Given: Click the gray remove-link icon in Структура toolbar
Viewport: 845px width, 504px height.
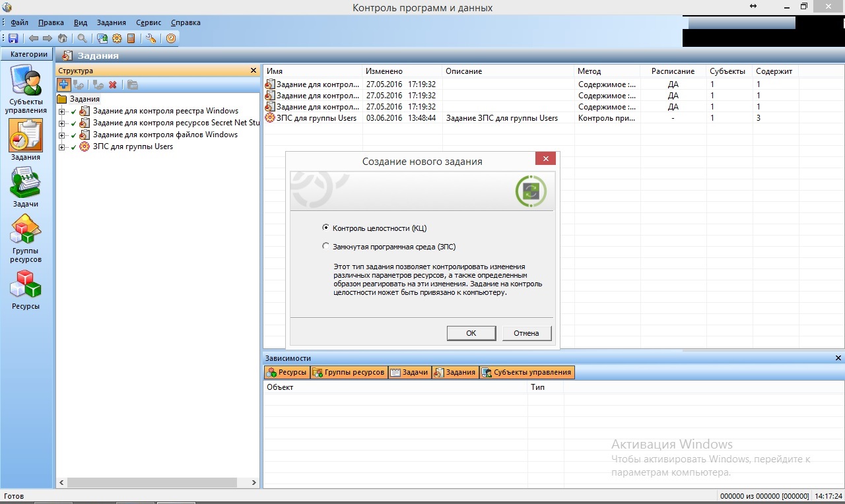Looking at the screenshot, I should coord(98,84).
